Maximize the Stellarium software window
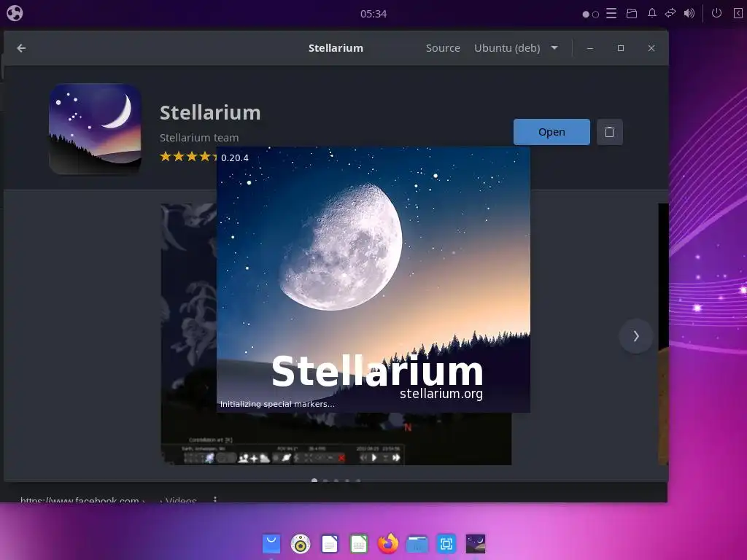 (x=621, y=48)
